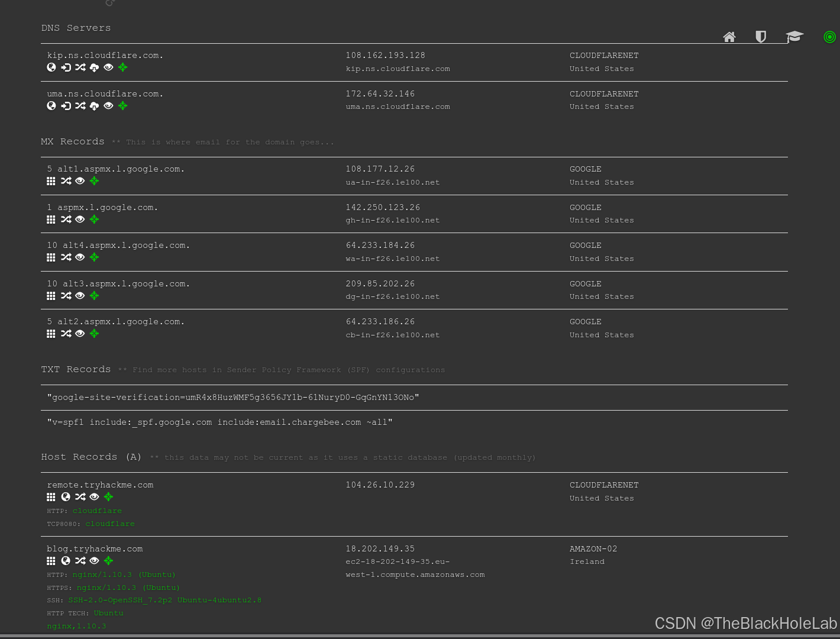Viewport: 840px width, 639px height.
Task: Click eye icon under uma.ns.cloudflare.com
Action: [108, 106]
